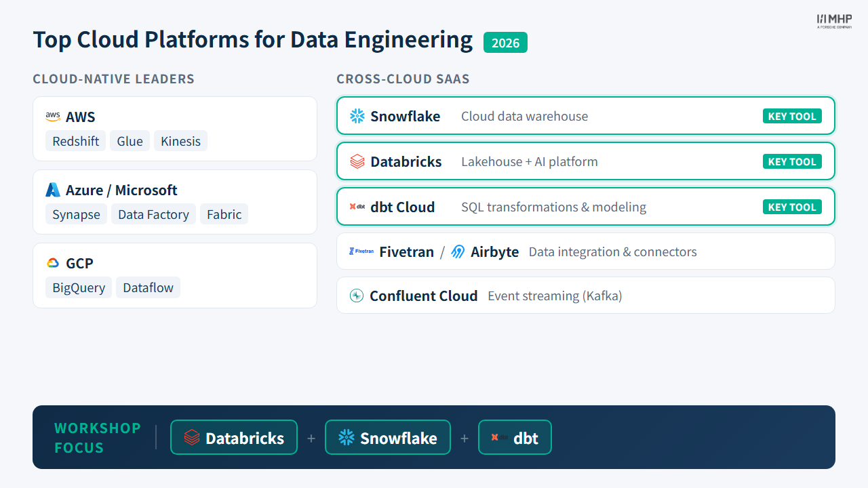868x488 pixels.
Task: Click the Snowflake logo in SaaS list
Action: pos(357,116)
